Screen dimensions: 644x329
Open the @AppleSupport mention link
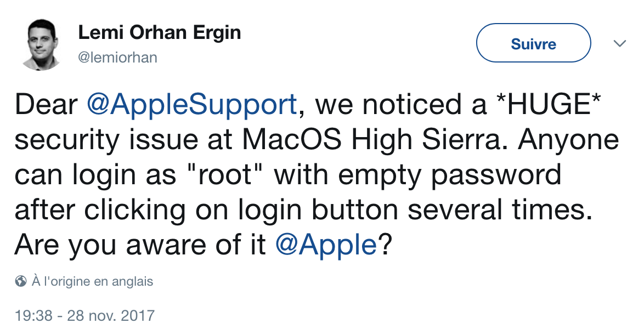pyautogui.click(x=192, y=105)
